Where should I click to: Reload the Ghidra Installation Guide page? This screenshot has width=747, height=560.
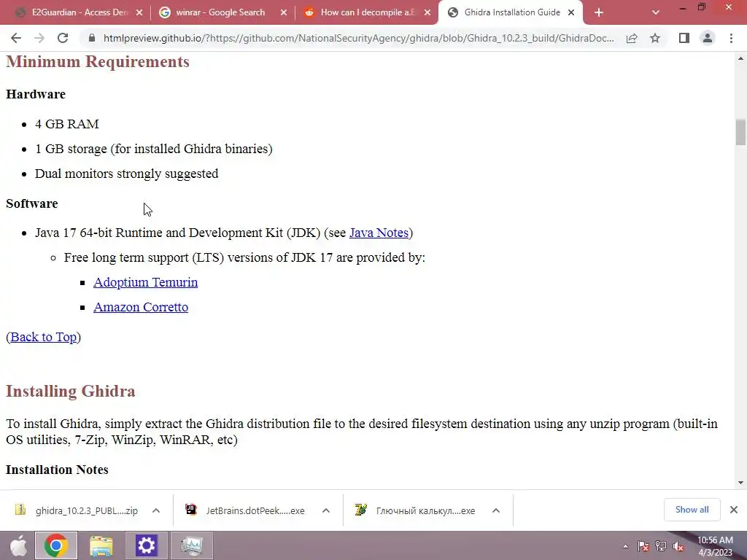(x=63, y=38)
